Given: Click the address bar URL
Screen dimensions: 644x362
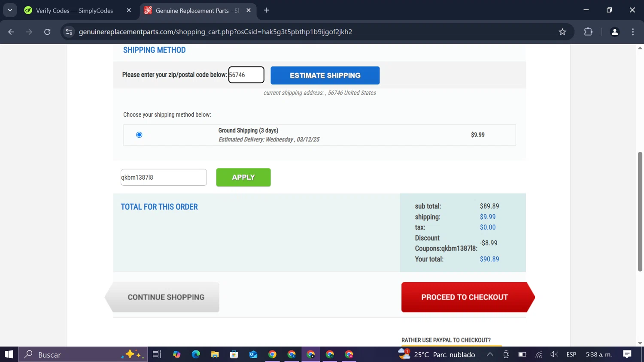Looking at the screenshot, I should (216, 32).
